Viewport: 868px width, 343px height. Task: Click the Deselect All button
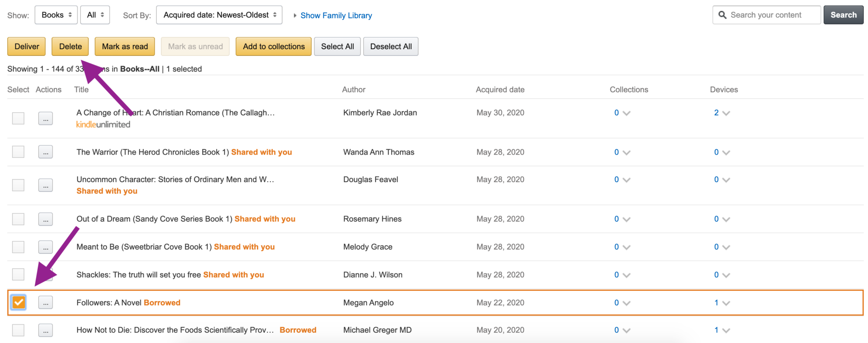pos(391,47)
